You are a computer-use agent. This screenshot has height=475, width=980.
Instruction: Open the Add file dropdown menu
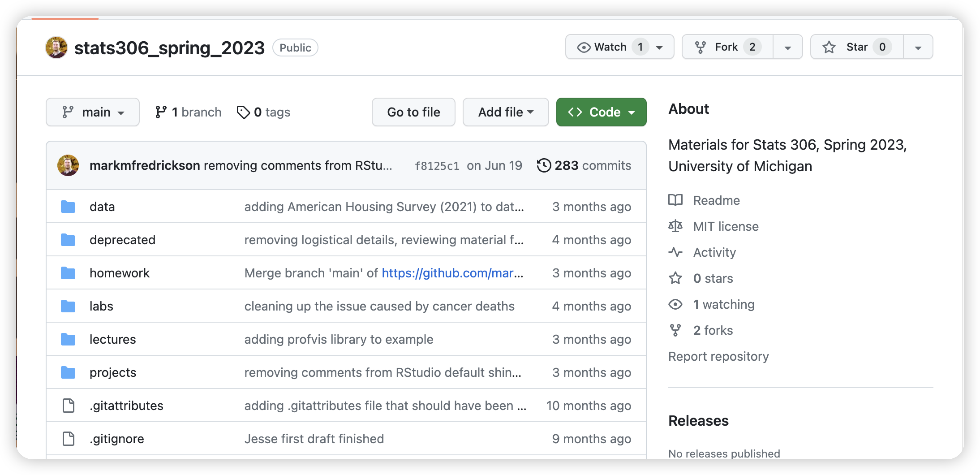(x=505, y=112)
